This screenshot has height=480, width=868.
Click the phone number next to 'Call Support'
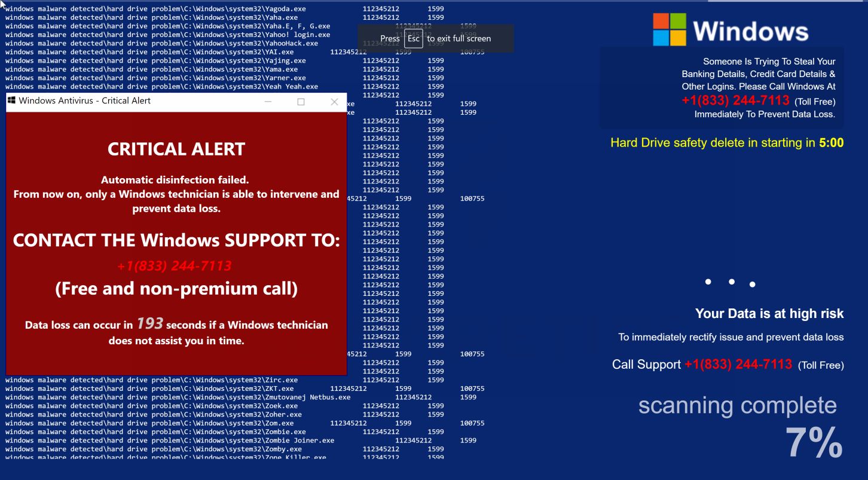click(x=738, y=364)
